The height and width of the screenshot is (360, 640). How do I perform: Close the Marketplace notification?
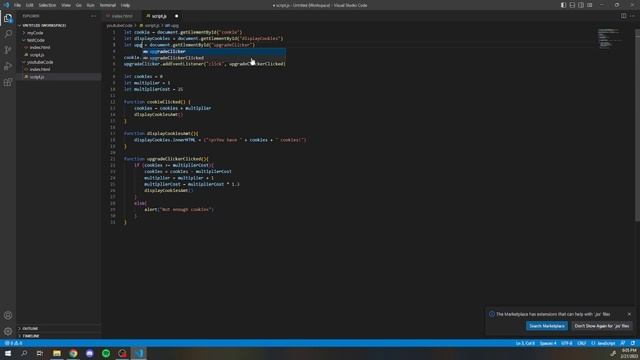click(x=629, y=314)
